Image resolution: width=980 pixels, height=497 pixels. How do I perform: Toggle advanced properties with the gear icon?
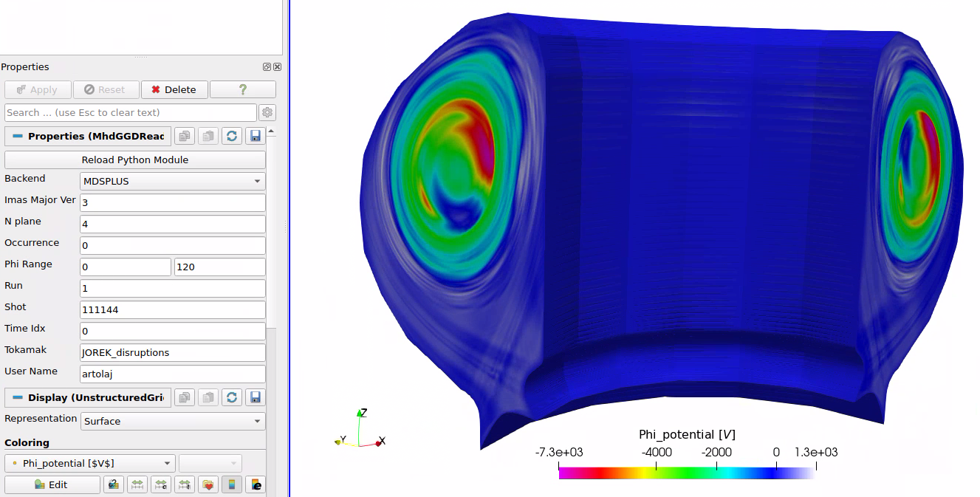click(x=267, y=112)
